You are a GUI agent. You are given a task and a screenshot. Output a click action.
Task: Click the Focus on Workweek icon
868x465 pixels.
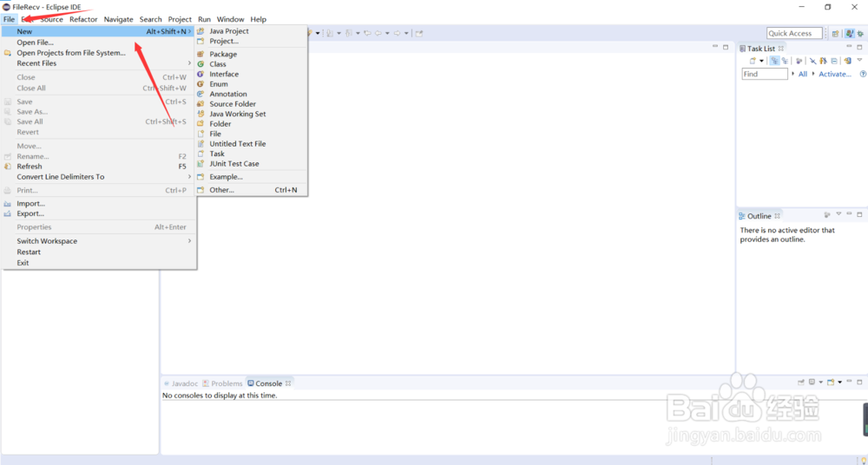pyautogui.click(x=799, y=61)
